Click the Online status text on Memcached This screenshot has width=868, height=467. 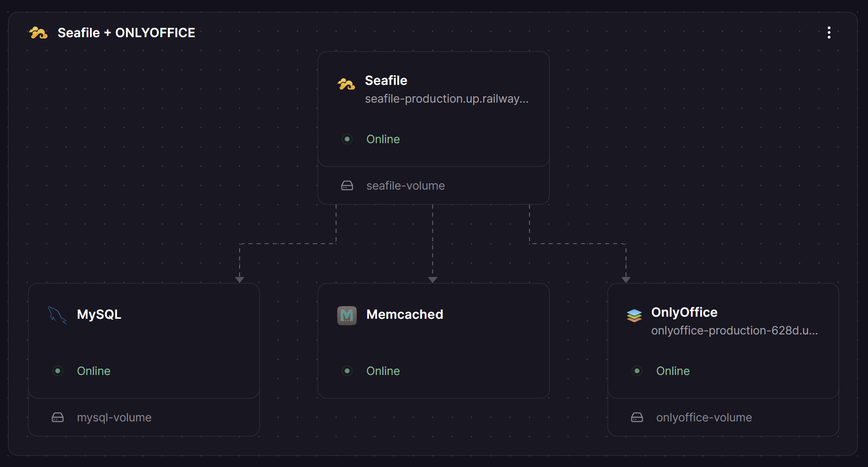pyautogui.click(x=383, y=371)
